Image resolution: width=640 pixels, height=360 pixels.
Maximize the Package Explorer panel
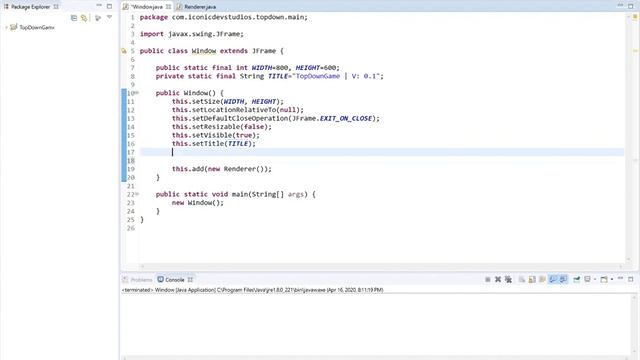109,6
